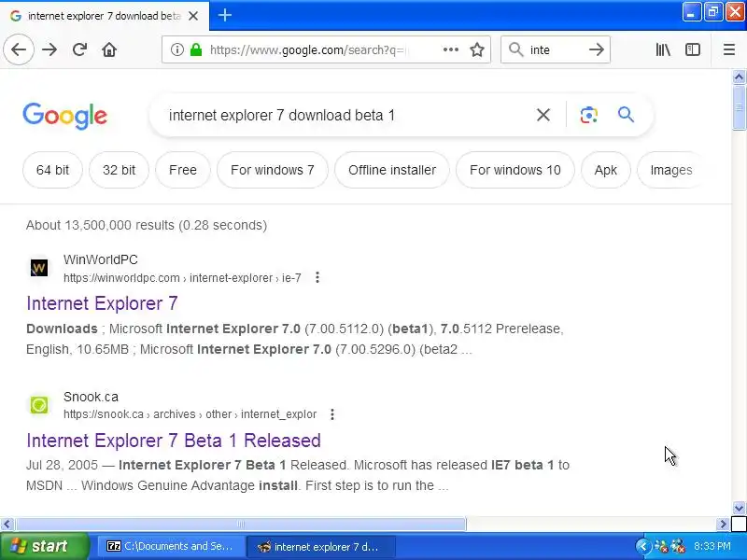Open the browser home page
Image resolution: width=747 pixels, height=560 pixels.
[109, 49]
